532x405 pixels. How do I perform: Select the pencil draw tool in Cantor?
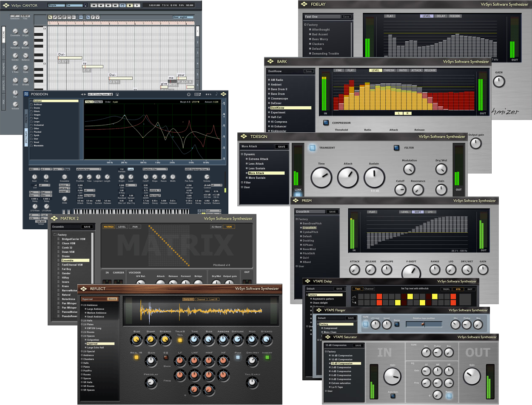pos(55,17)
